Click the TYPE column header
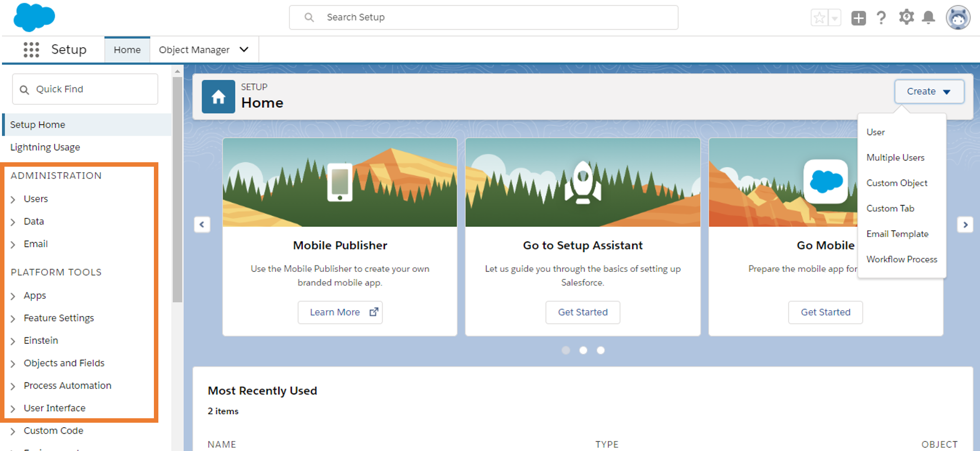 coord(607,445)
